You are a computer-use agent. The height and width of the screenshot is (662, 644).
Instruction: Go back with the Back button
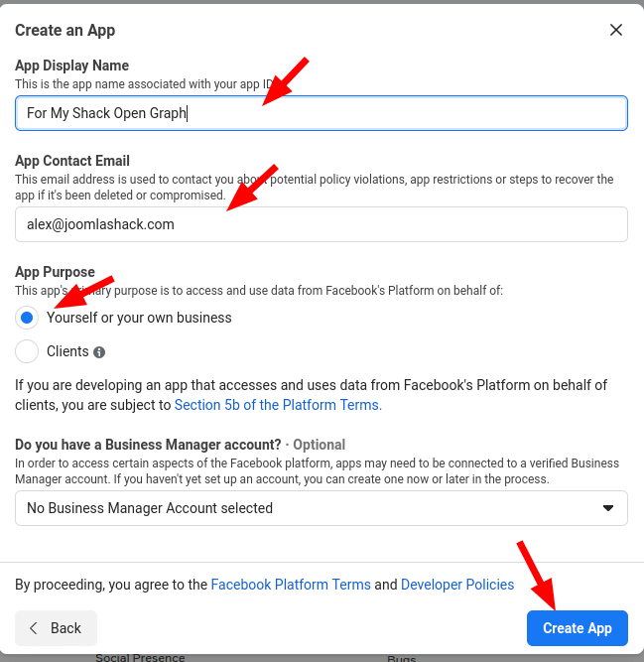point(56,628)
